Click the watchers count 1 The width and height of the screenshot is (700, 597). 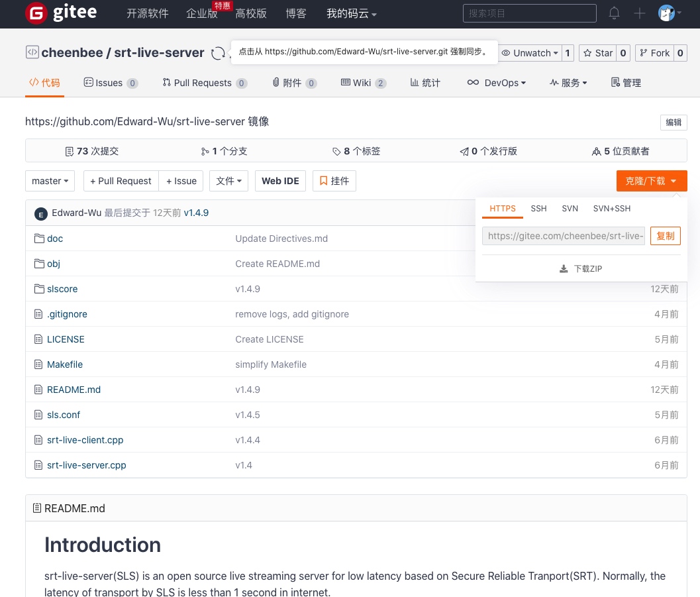tap(568, 53)
